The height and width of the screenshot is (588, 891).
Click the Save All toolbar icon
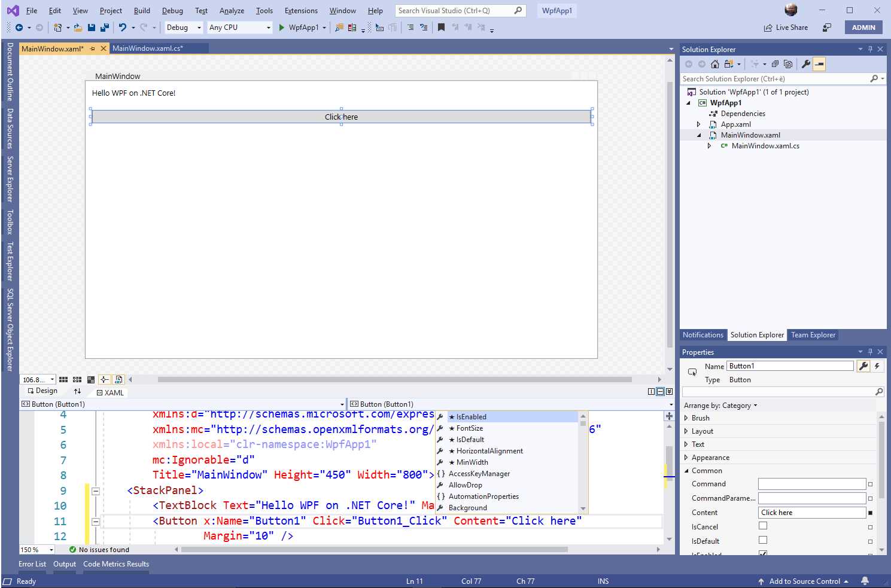[x=104, y=27]
